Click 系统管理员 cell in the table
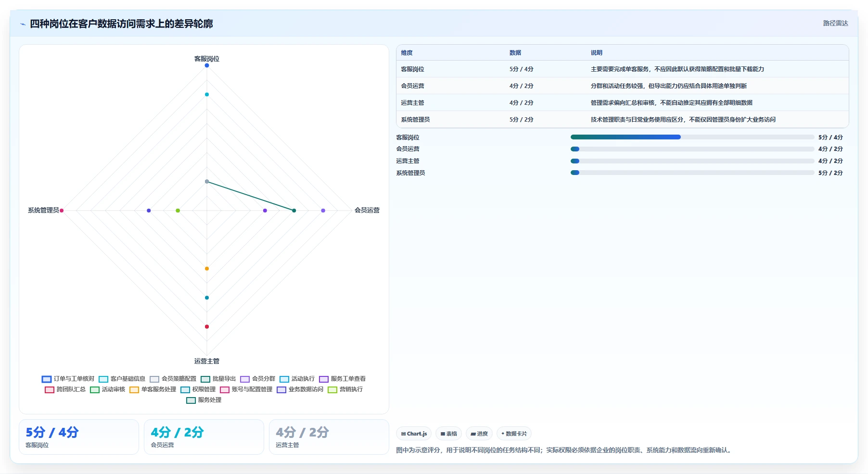 click(x=416, y=120)
